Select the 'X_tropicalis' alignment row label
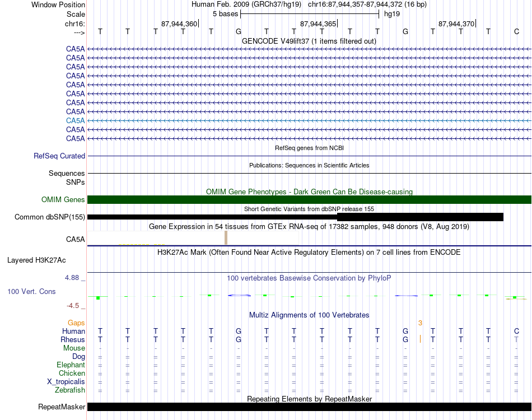 (x=66, y=382)
